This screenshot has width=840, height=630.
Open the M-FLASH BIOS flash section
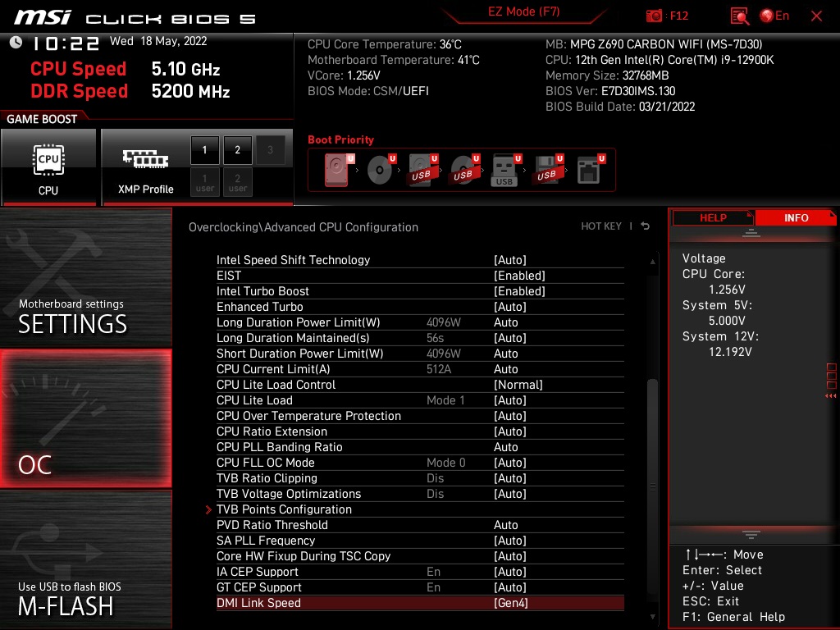point(85,559)
